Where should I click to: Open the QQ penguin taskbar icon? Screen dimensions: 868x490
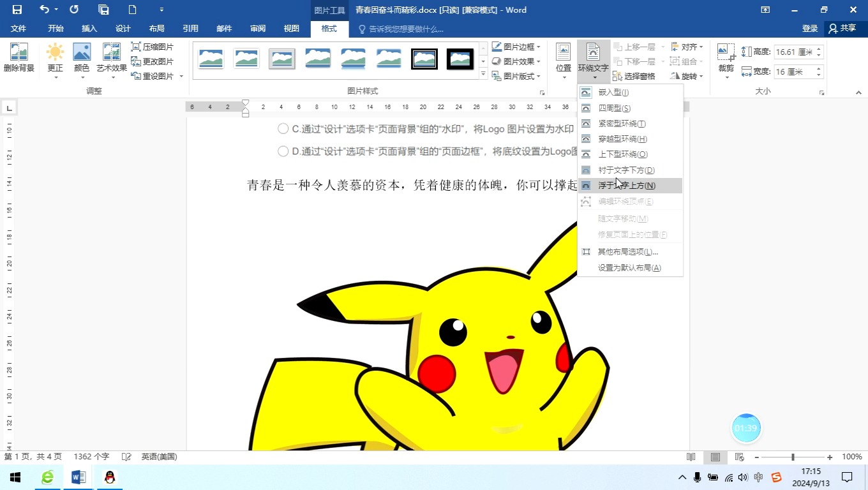tap(110, 477)
